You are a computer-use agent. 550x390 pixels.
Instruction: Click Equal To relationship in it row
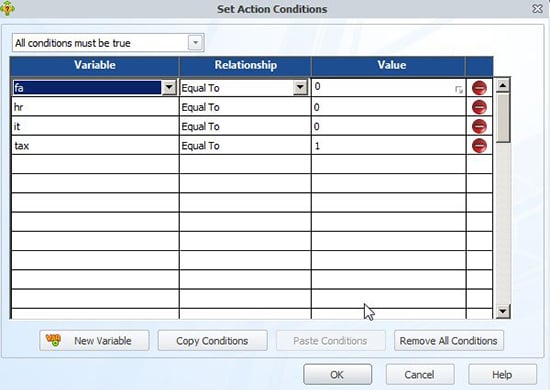245,126
